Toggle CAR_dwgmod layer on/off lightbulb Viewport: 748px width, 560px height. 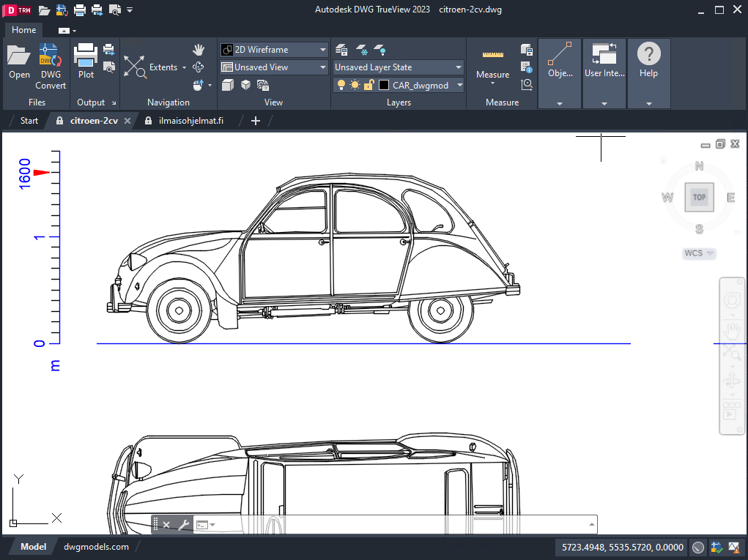click(x=341, y=86)
